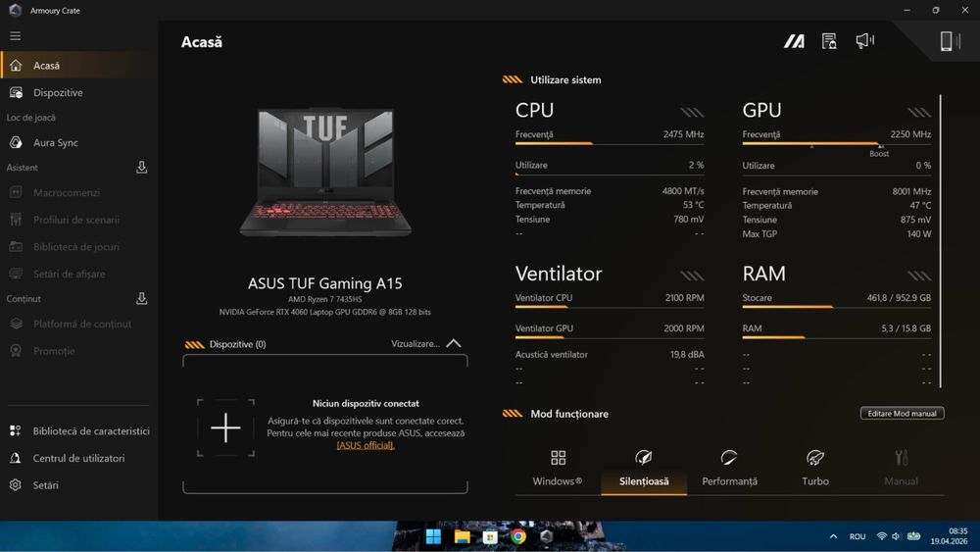Open Bibliotecă de caracteristici
This screenshot has height=552, width=980.
tap(78, 430)
